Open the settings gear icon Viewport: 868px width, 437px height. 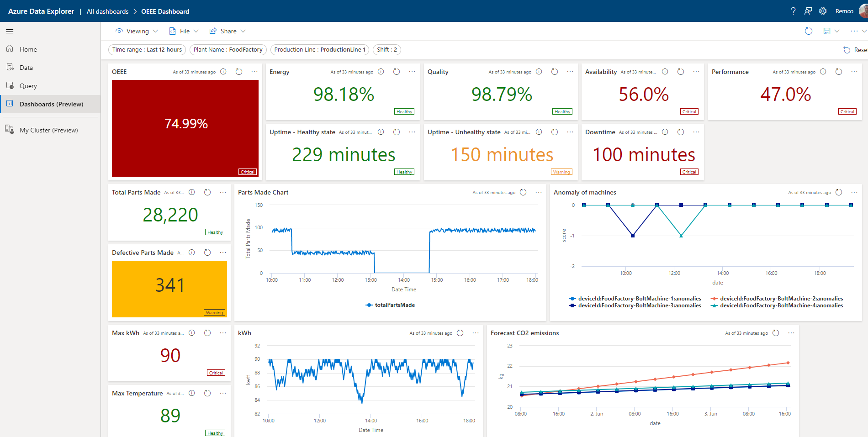pos(823,11)
